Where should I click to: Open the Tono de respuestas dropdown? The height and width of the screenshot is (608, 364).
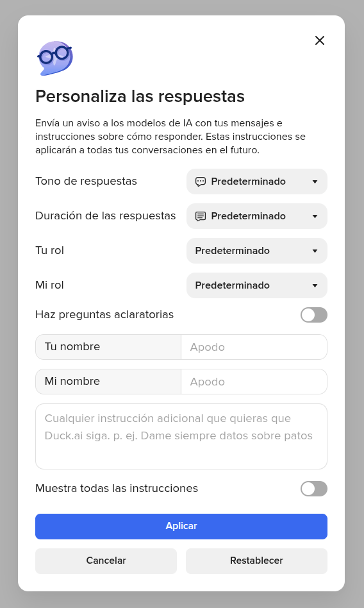pos(256,182)
